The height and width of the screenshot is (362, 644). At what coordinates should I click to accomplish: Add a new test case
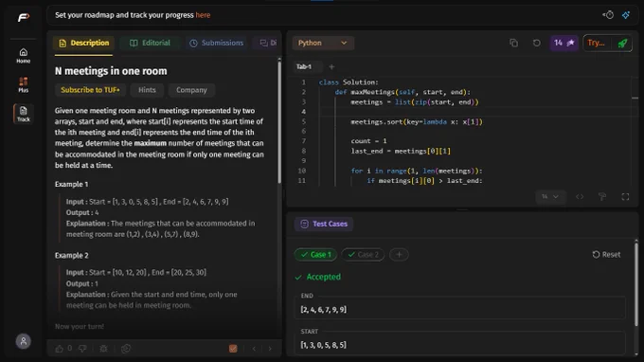(x=399, y=255)
